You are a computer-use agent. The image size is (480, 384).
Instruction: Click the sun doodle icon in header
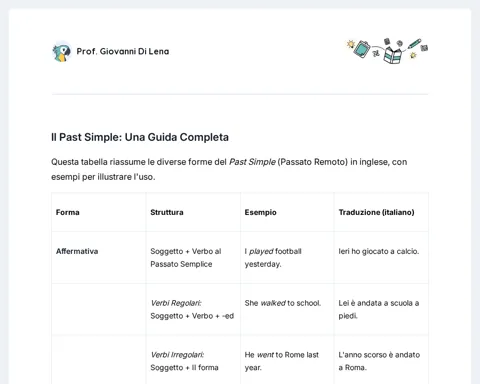pyautogui.click(x=350, y=44)
